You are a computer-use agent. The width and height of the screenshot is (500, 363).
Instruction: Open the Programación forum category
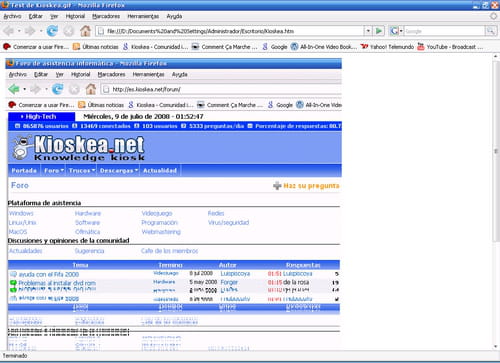pos(159,222)
